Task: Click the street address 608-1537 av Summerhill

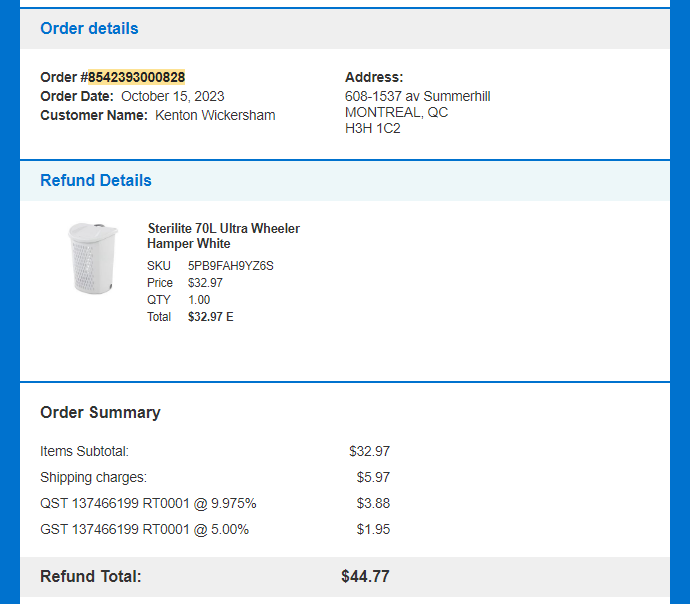Action: 418,96
